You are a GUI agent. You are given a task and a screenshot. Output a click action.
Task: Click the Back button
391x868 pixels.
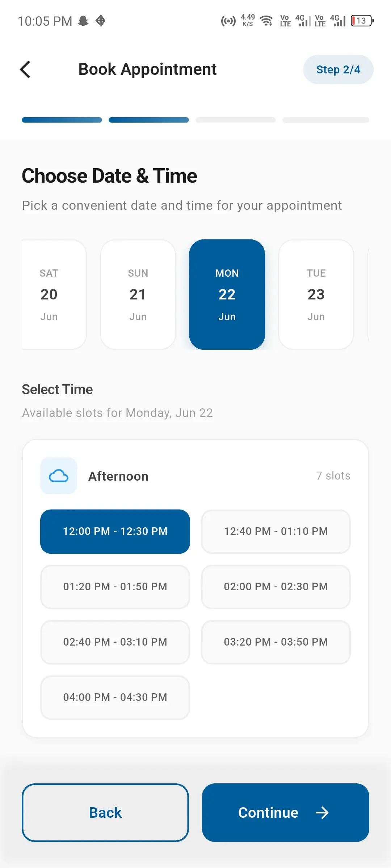[105, 813]
